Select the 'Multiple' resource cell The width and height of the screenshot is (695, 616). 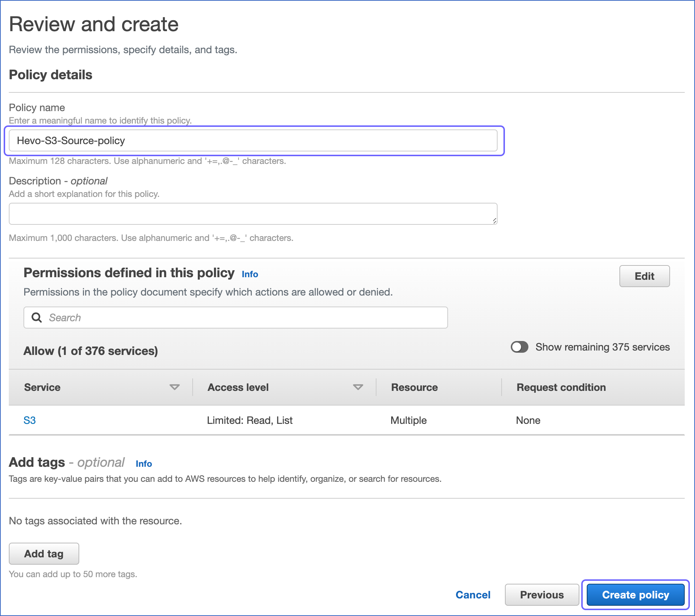tap(409, 420)
